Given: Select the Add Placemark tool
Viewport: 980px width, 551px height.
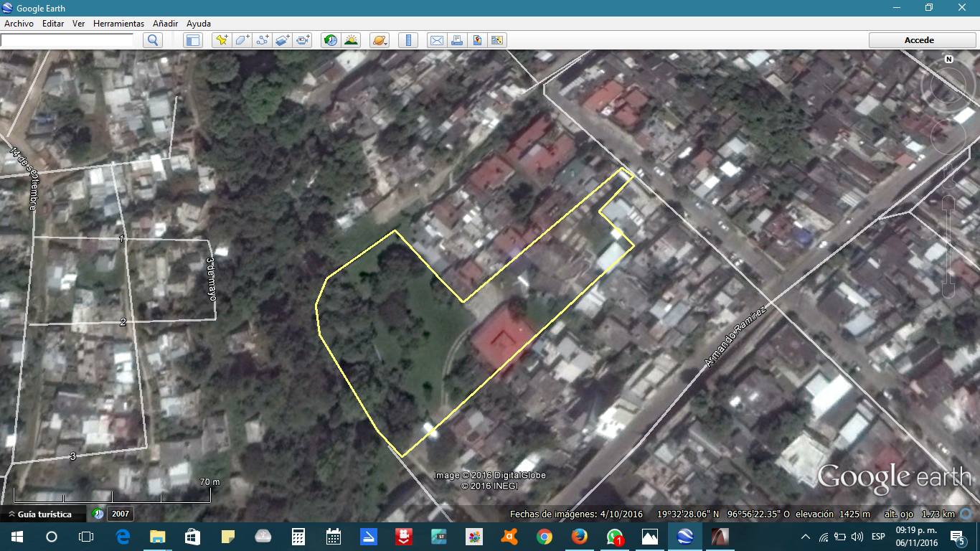Looking at the screenshot, I should point(221,40).
